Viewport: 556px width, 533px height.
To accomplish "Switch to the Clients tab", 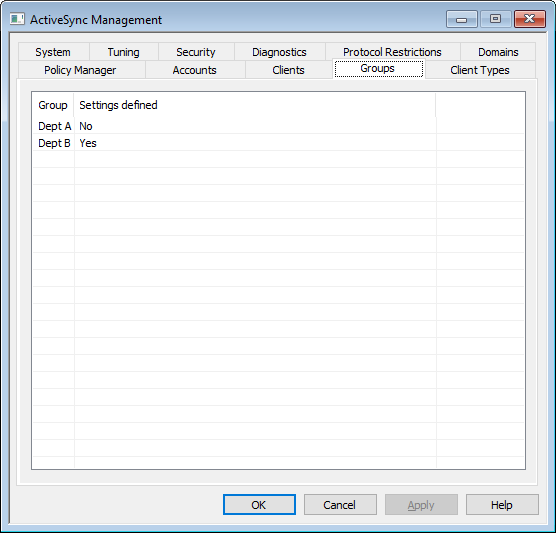I will pos(289,70).
